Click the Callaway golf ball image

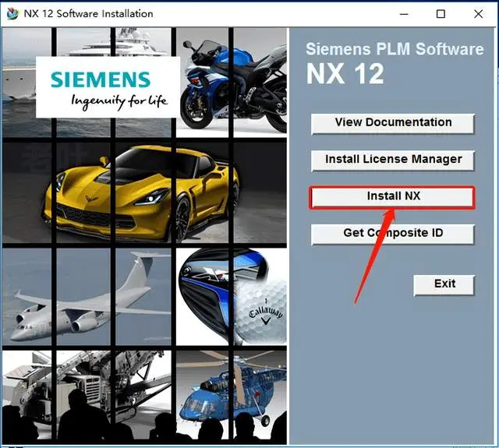[261, 312]
